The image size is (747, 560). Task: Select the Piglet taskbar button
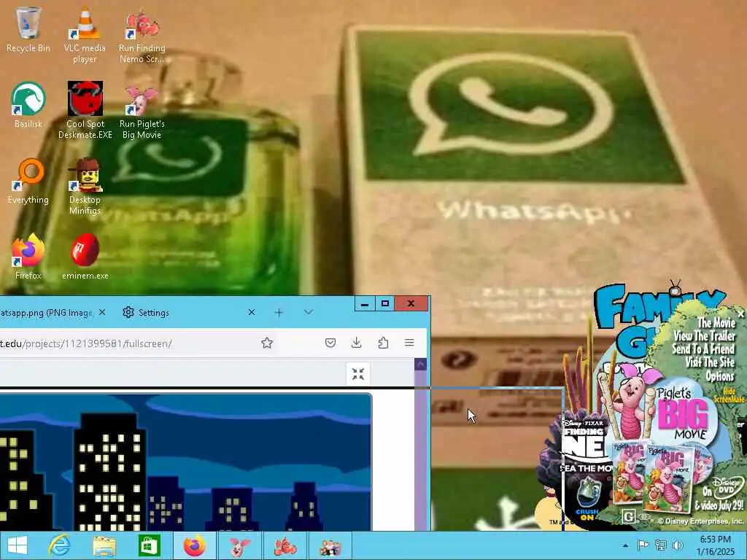(239, 545)
